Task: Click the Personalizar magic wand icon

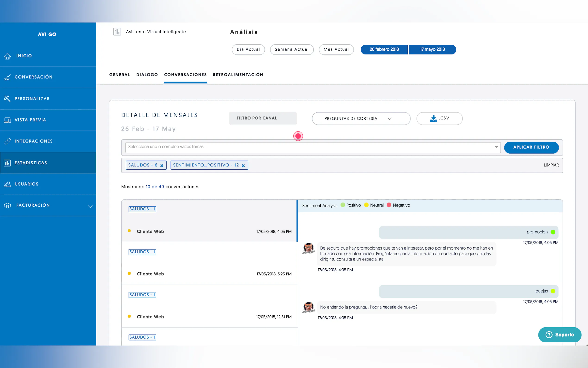Action: pos(7,98)
